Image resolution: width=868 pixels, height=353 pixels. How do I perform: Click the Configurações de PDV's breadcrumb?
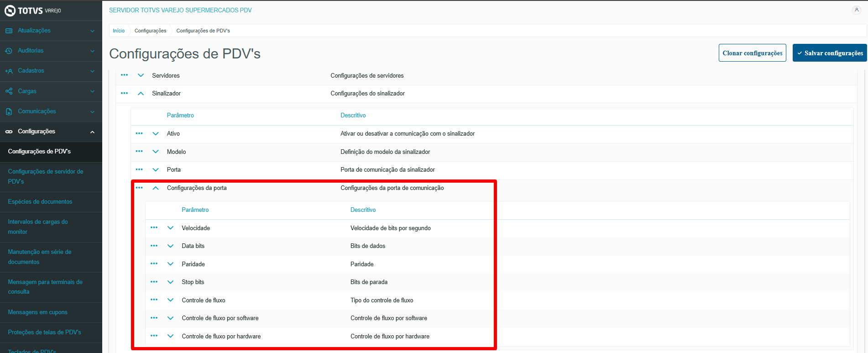tap(203, 31)
